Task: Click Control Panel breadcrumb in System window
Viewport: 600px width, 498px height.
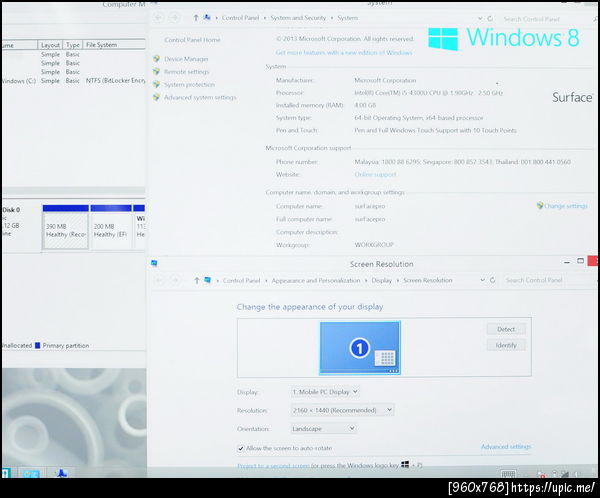Action: coord(240,18)
